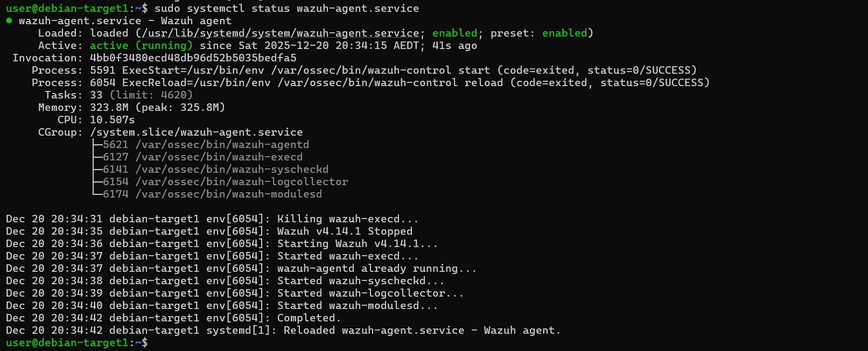Click the Invocation ID hash value
Viewport: 868px width, 351px height.
click(x=193, y=58)
